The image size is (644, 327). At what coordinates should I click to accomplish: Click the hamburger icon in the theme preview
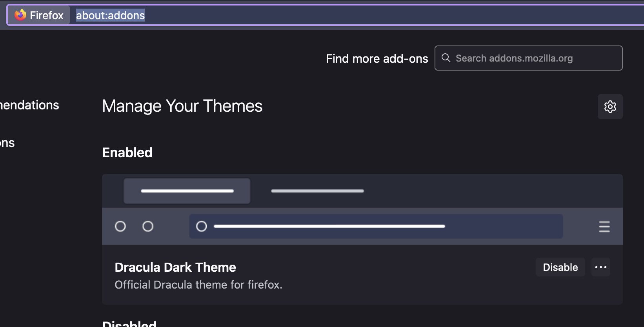click(604, 226)
